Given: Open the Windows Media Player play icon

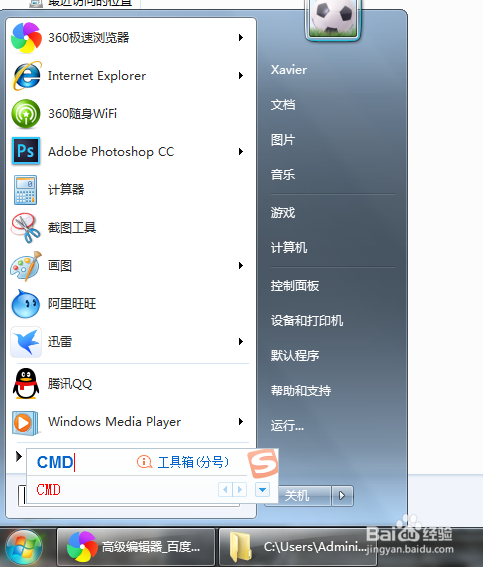Looking at the screenshot, I should (26, 422).
